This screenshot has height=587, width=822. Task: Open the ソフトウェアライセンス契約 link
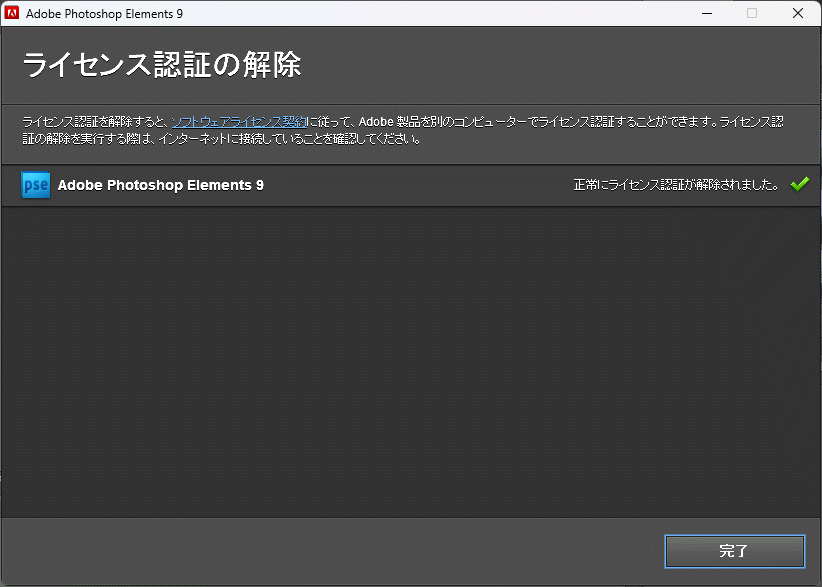click(239, 122)
